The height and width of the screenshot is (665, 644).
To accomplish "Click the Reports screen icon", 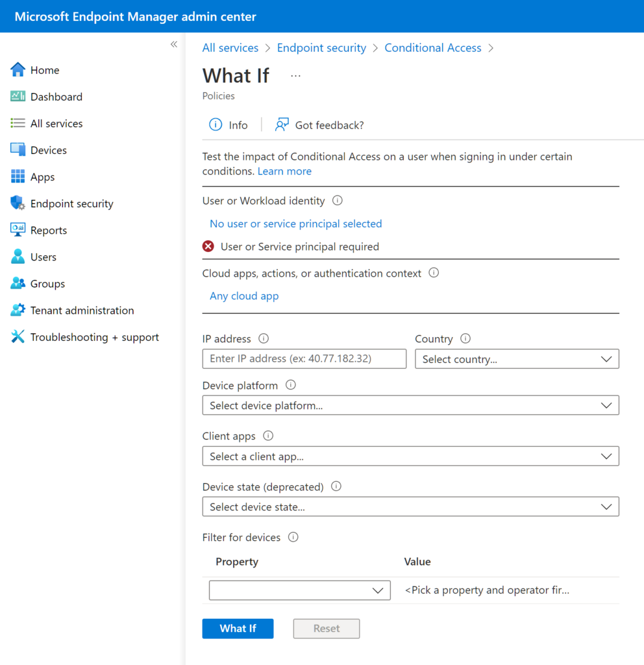I will tap(18, 230).
